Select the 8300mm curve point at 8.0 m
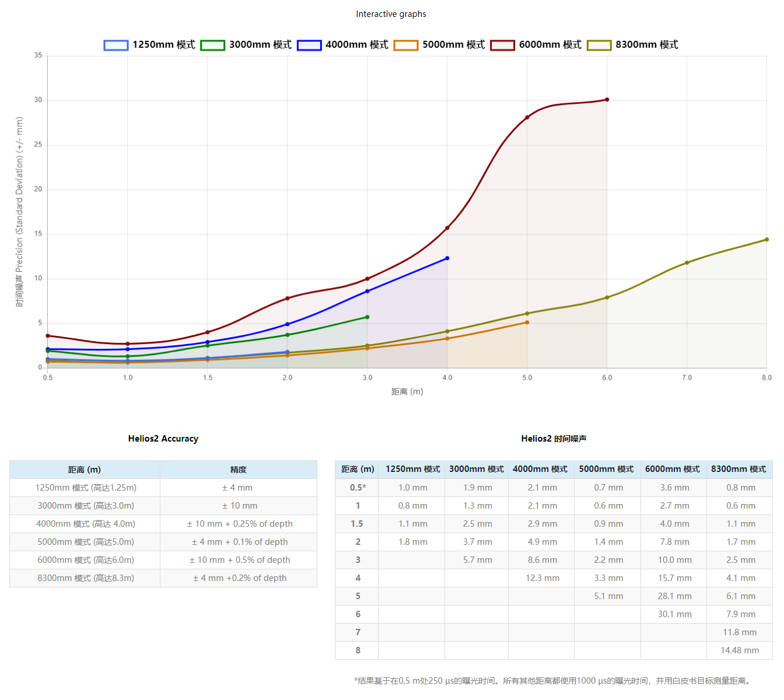The height and width of the screenshot is (700, 784). (766, 240)
